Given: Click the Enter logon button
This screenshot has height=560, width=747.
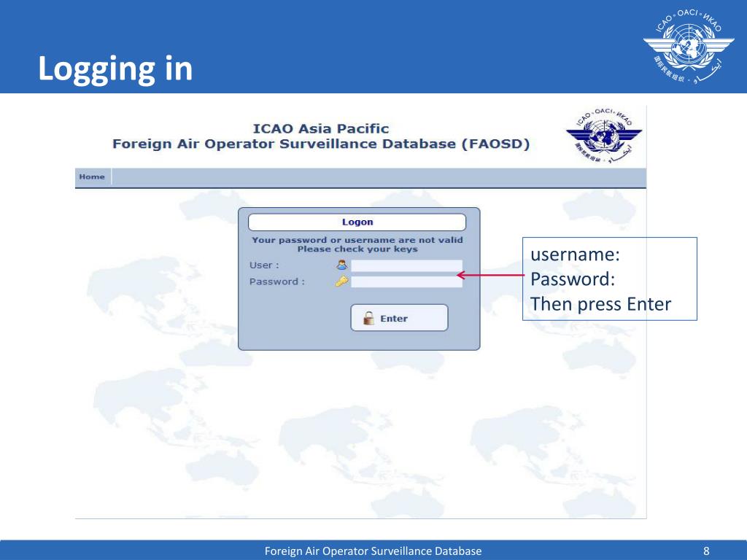Looking at the screenshot, I should pyautogui.click(x=399, y=318).
